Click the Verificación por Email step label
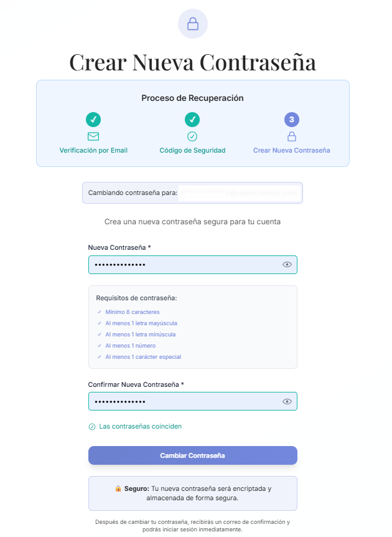 (93, 151)
